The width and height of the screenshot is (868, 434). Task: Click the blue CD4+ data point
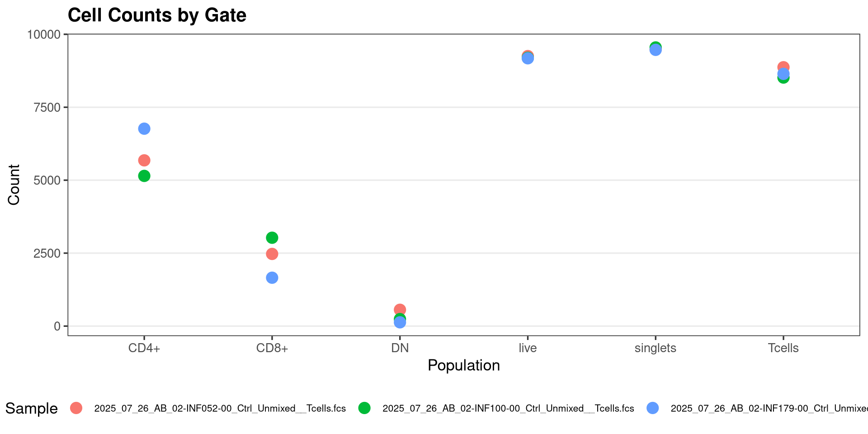click(x=144, y=129)
